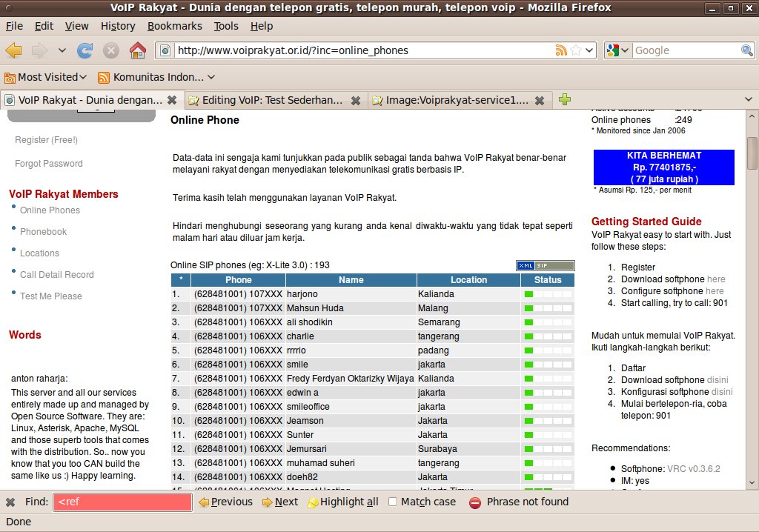The height and width of the screenshot is (532, 759).
Task: Find the Next match
Action: click(279, 502)
